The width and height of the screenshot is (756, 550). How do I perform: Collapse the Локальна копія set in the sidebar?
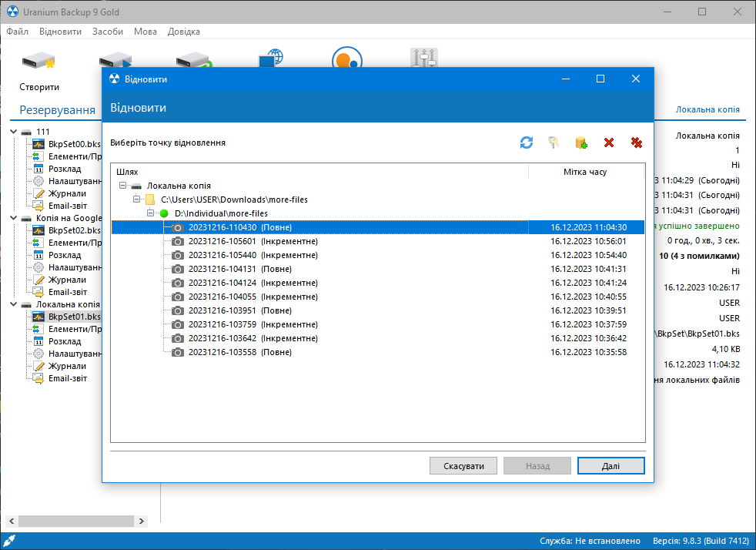coord(14,304)
